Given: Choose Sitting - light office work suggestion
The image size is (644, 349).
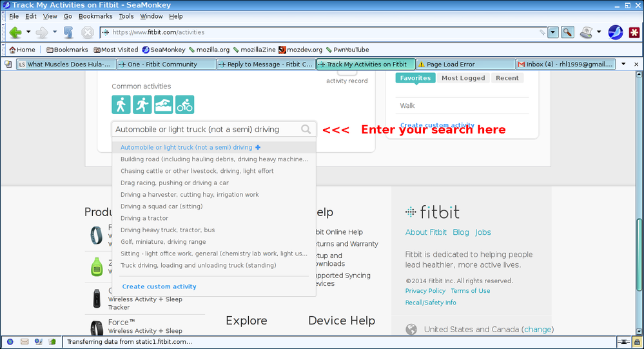Looking at the screenshot, I should pyautogui.click(x=214, y=254).
